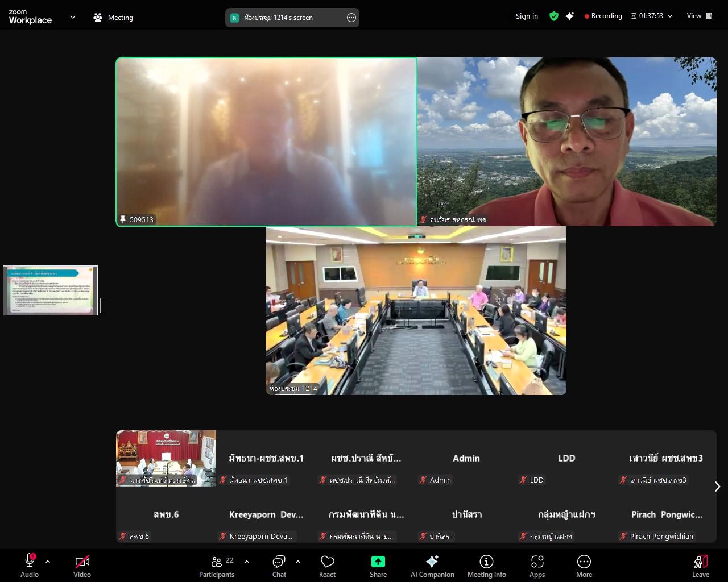Leave the meeting
Image resolution: width=728 pixels, height=582 pixels.
(x=700, y=566)
